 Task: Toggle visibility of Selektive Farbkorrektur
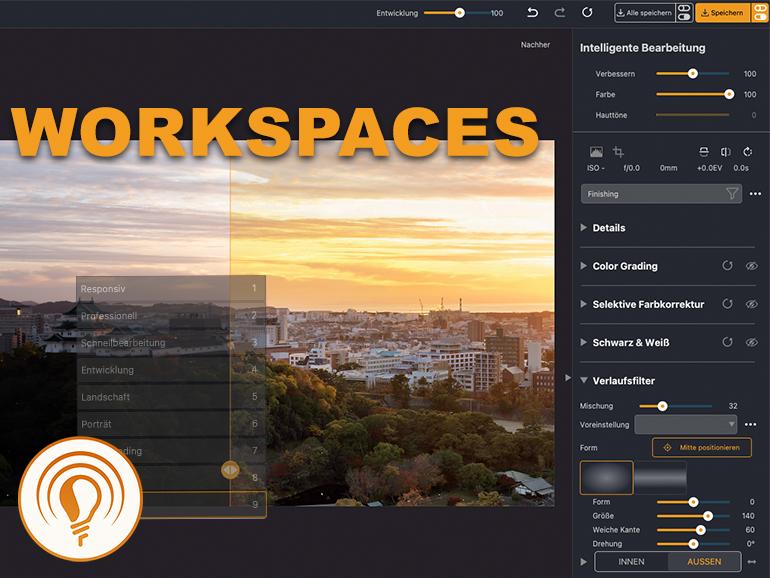click(x=751, y=304)
